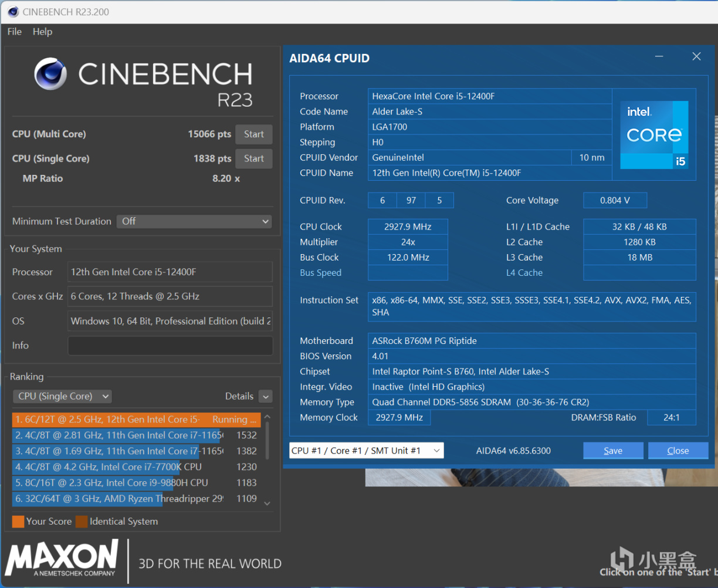Expand the CPU #1 / Core #1 selector
This screenshot has height=588, width=718.
pos(367,451)
